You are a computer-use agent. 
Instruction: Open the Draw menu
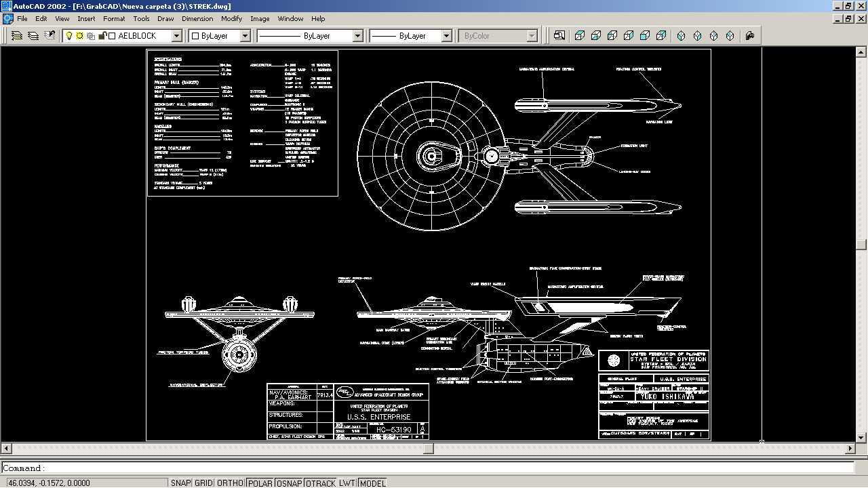[x=165, y=19]
